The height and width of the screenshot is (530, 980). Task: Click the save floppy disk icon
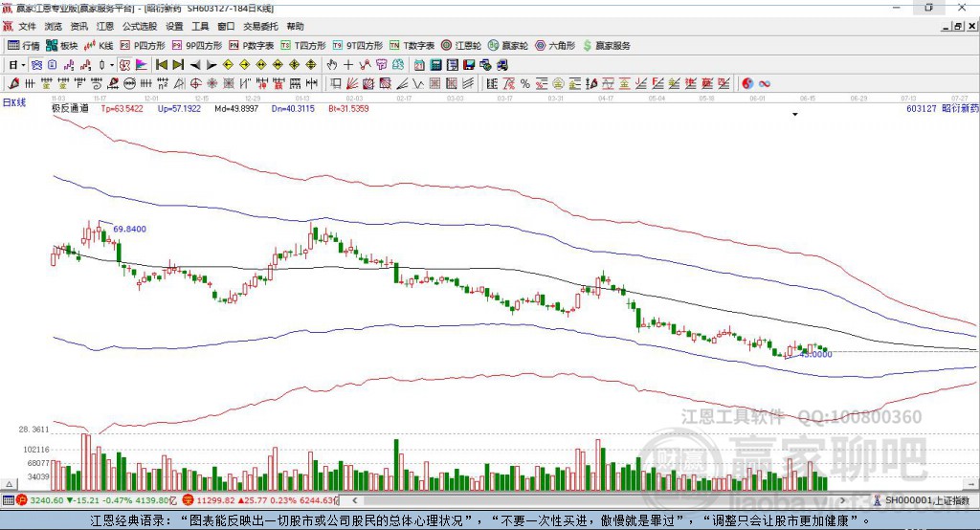click(469, 65)
